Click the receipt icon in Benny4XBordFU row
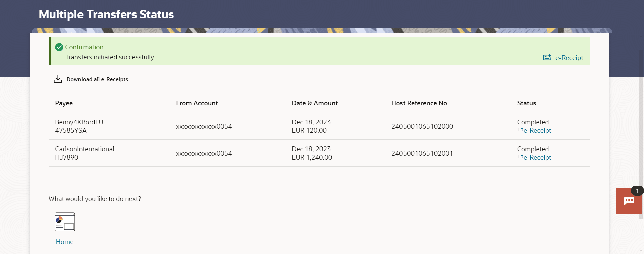The image size is (644, 254). coord(520,130)
